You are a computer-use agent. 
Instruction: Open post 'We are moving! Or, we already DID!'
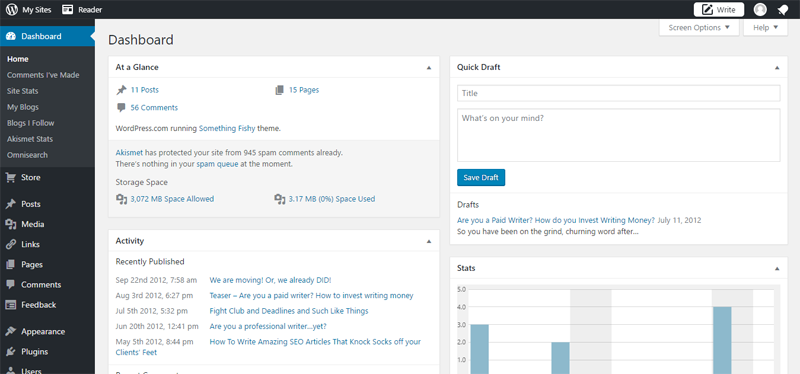tap(270, 280)
